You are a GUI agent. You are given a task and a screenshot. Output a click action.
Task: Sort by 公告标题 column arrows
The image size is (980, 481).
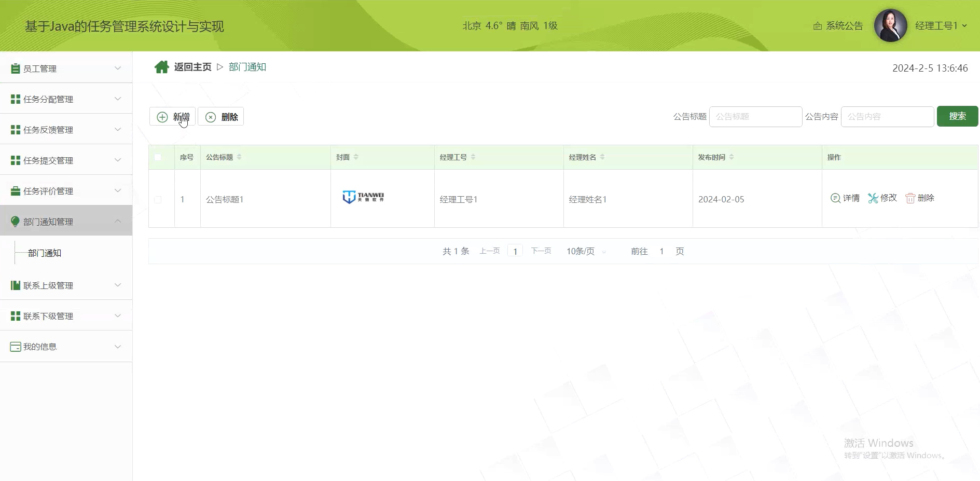point(239,157)
